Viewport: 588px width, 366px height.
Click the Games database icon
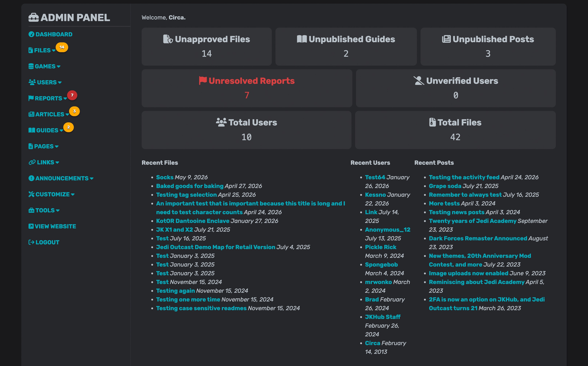coord(31,66)
